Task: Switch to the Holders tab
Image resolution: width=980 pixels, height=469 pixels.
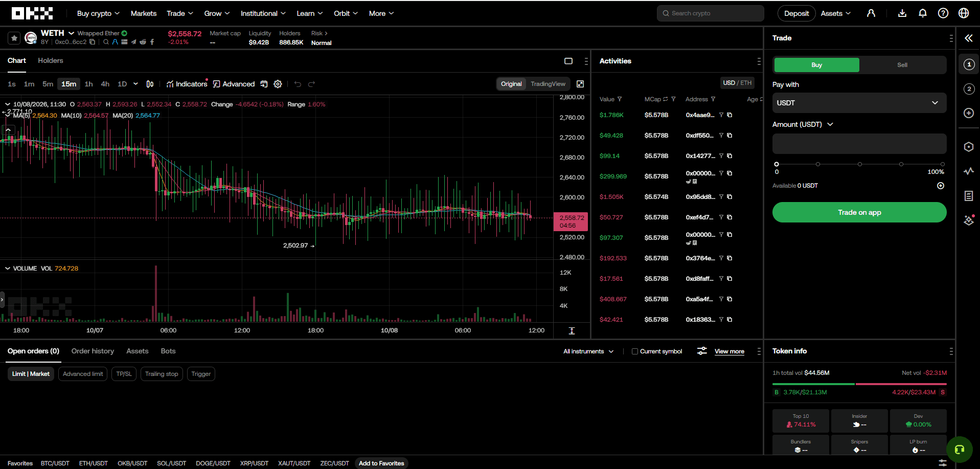Action: (x=51, y=60)
